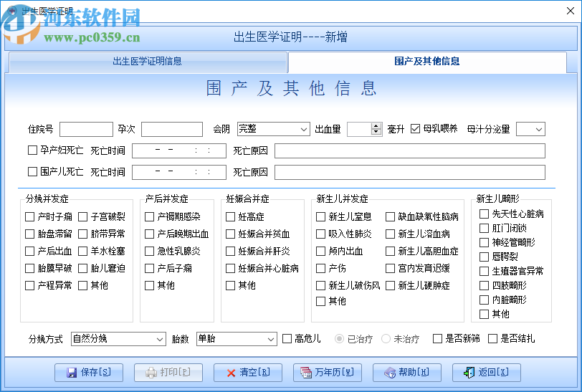Click the 清空[R] button text

click(x=254, y=372)
